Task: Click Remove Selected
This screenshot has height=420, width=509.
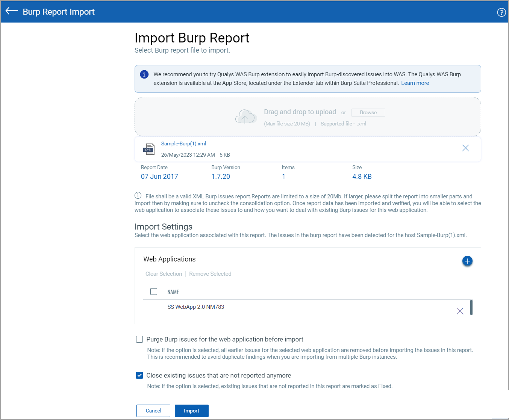Action: pos(210,274)
